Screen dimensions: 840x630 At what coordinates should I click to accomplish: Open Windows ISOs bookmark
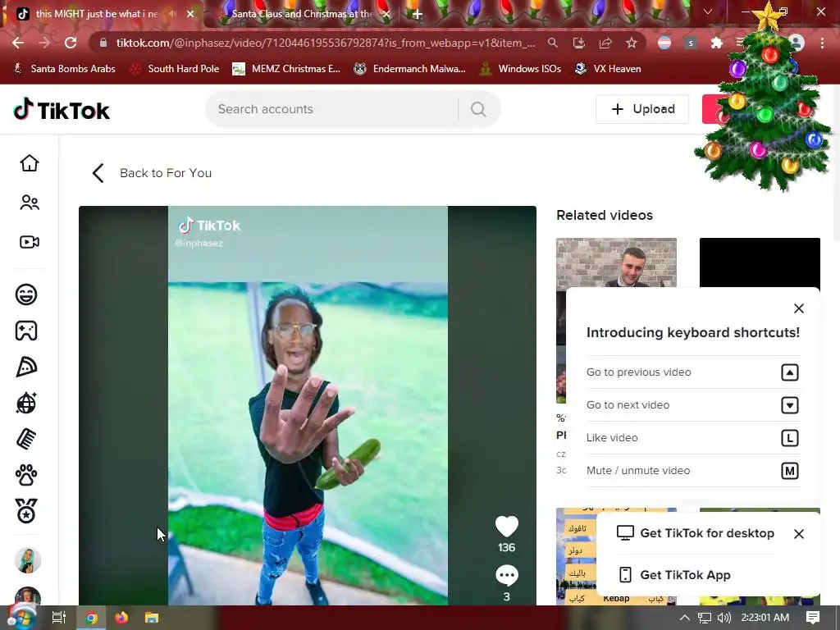pyautogui.click(x=520, y=69)
